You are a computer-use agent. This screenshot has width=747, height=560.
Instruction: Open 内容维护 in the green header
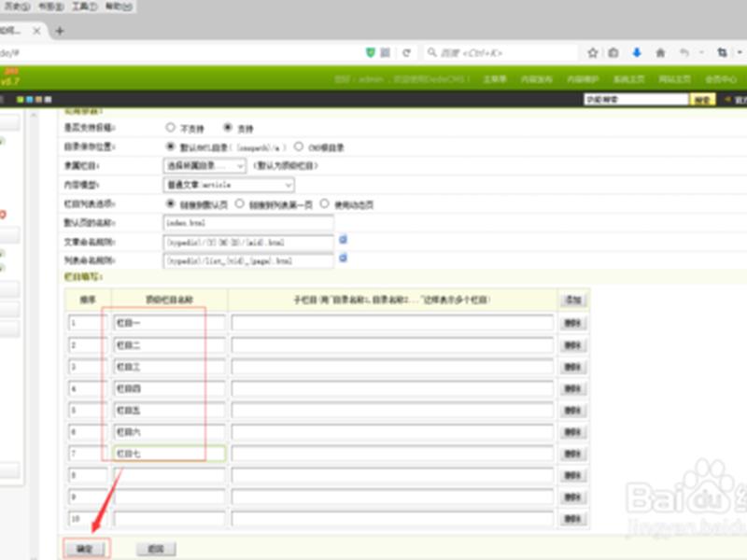coord(583,79)
